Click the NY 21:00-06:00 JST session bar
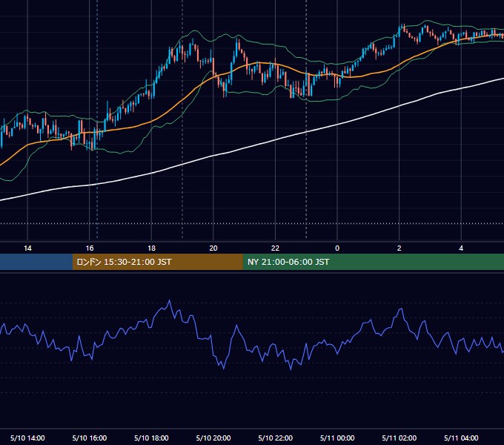Image resolution: width=504 pixels, height=445 pixels. coord(373,262)
